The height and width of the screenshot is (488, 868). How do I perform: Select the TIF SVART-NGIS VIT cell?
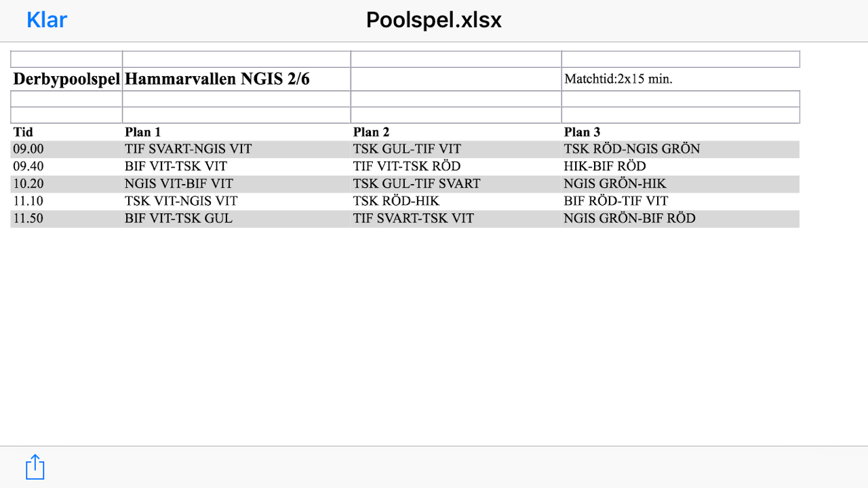pyautogui.click(x=237, y=149)
